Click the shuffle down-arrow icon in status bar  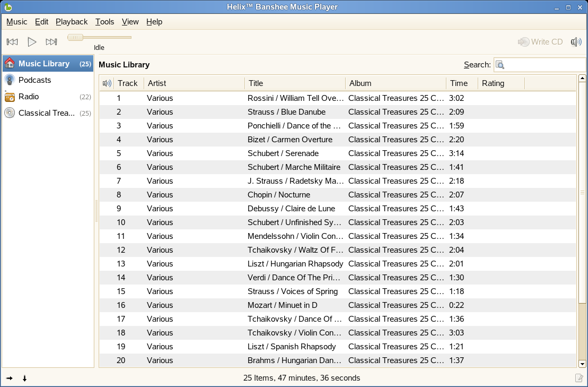(25, 379)
